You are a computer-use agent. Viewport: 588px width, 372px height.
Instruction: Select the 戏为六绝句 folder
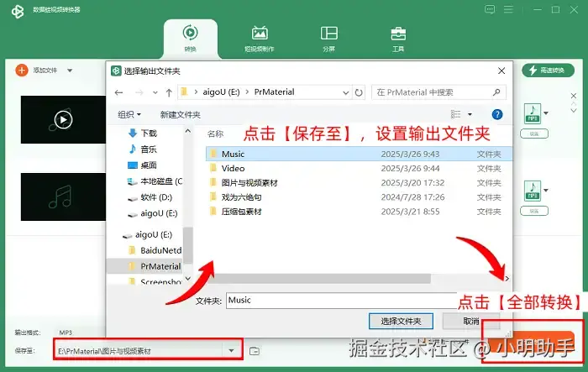pyautogui.click(x=241, y=197)
